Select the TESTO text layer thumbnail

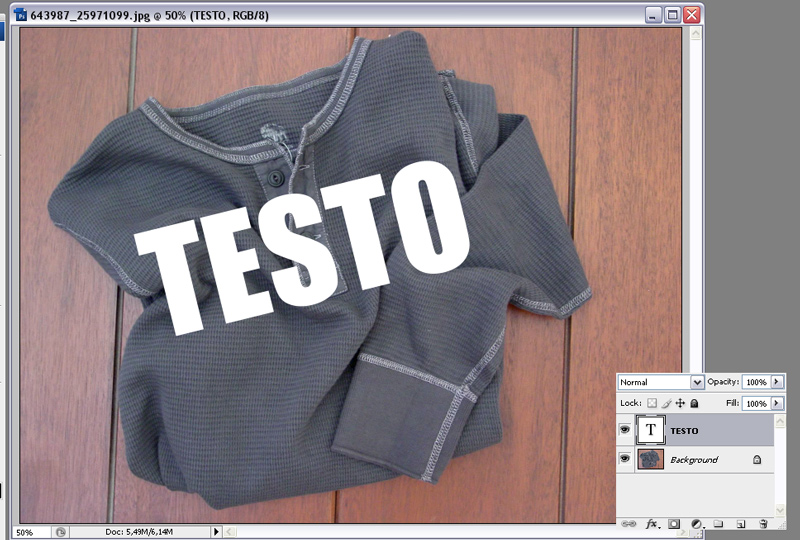click(651, 430)
